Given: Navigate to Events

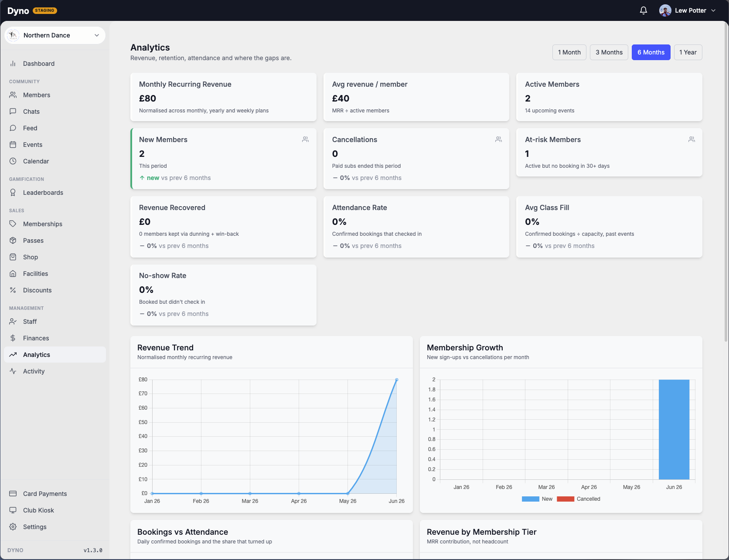Looking at the screenshot, I should click(55, 145).
